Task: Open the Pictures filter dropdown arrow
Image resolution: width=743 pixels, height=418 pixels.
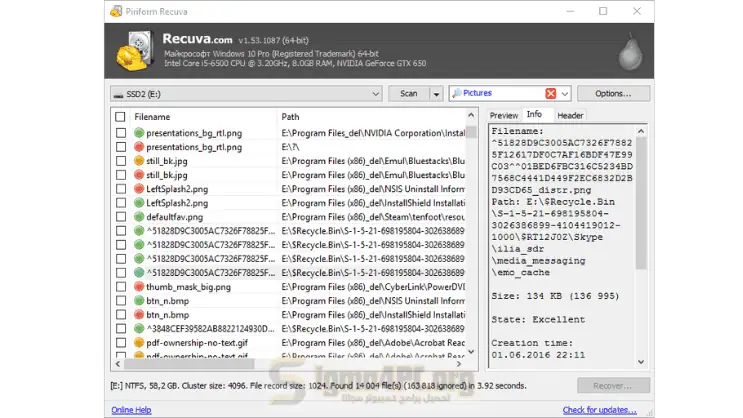Action: pyautogui.click(x=565, y=93)
